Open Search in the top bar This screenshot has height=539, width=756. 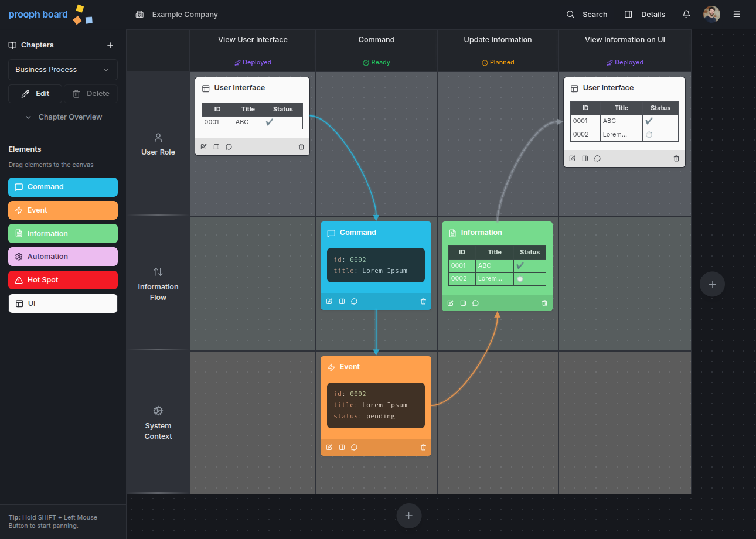click(x=587, y=15)
